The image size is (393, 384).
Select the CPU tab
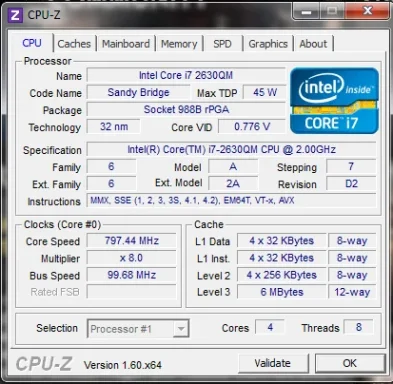pos(32,43)
